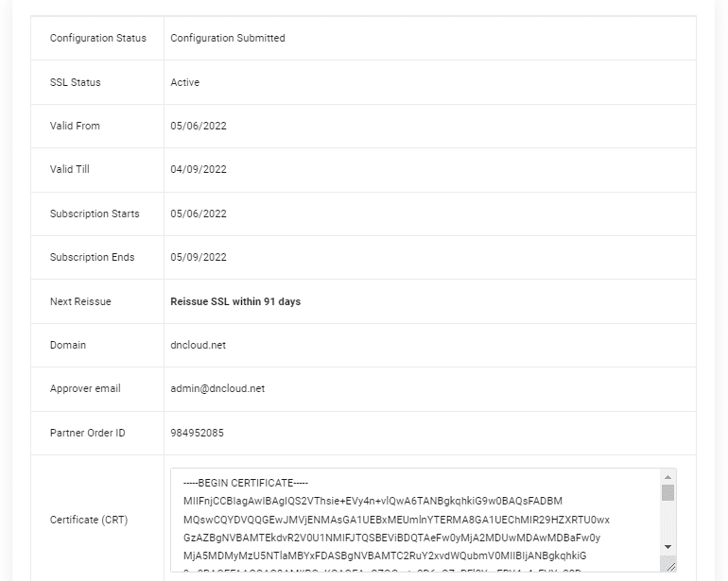Screen dimensions: 728x581
Task: Click the certificate box scroll-up arrow
Action: coord(668,477)
